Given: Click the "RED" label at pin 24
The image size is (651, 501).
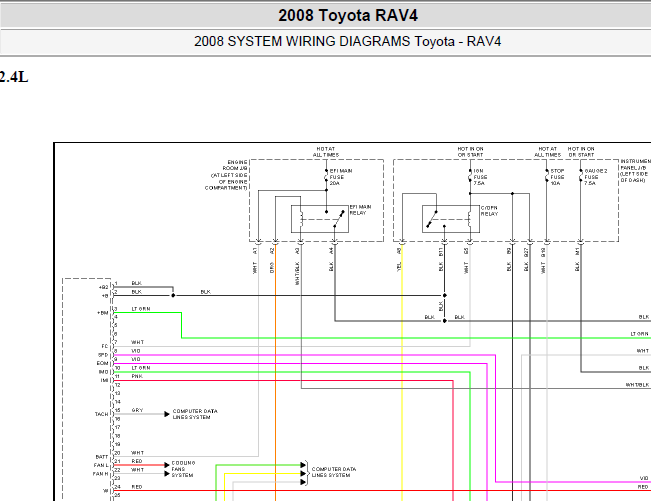Looking at the screenshot, I should [137, 487].
